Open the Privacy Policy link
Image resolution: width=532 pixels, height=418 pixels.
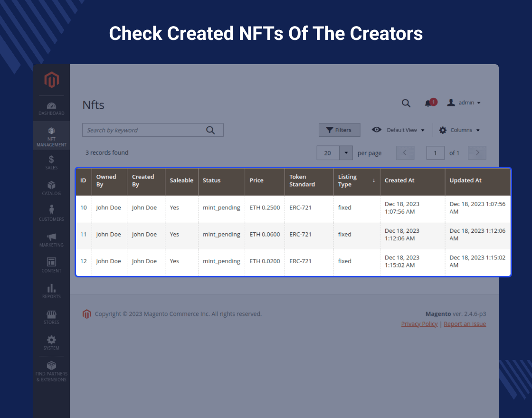click(x=419, y=324)
